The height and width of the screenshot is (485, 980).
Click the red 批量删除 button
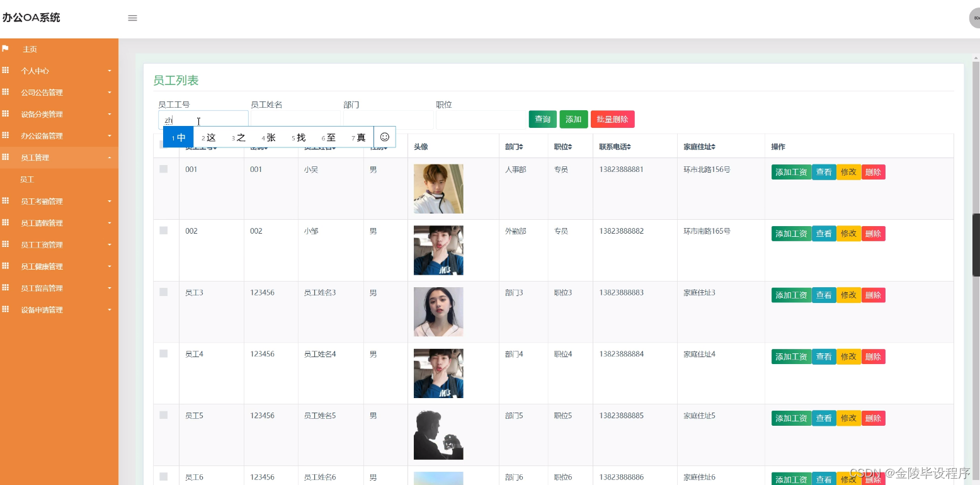pyautogui.click(x=612, y=118)
